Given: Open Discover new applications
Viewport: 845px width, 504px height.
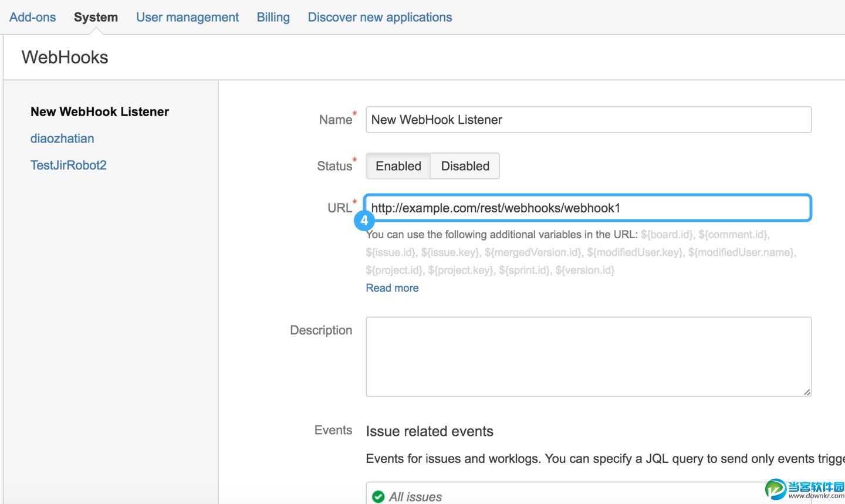Looking at the screenshot, I should [380, 17].
